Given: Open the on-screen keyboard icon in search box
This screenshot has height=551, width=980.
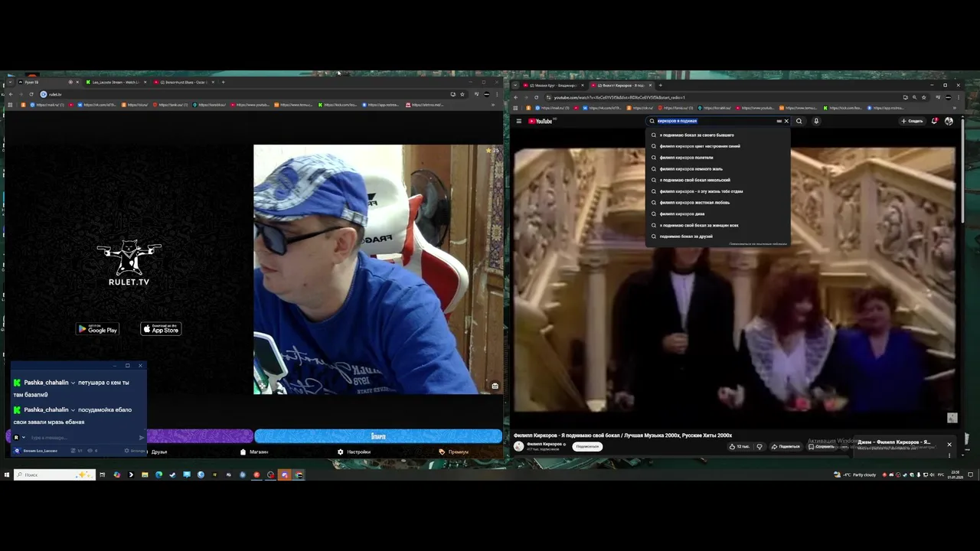Looking at the screenshot, I should tap(779, 121).
